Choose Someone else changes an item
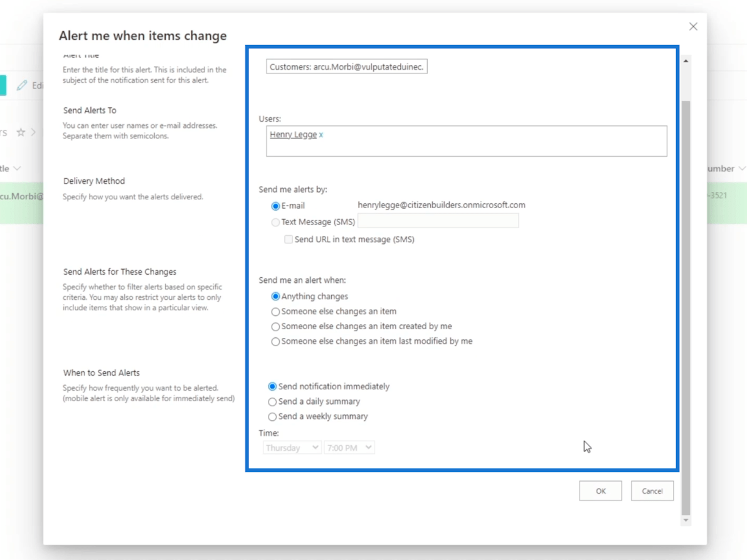The height and width of the screenshot is (560, 747). [x=275, y=312]
